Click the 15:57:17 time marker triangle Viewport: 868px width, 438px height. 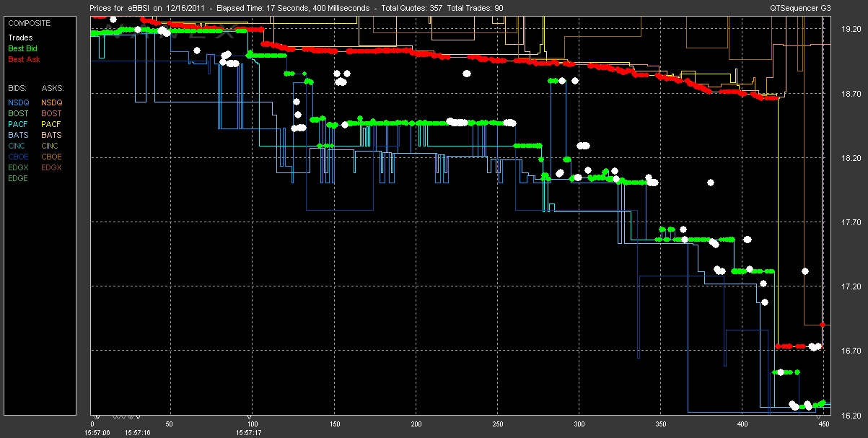(x=250, y=417)
